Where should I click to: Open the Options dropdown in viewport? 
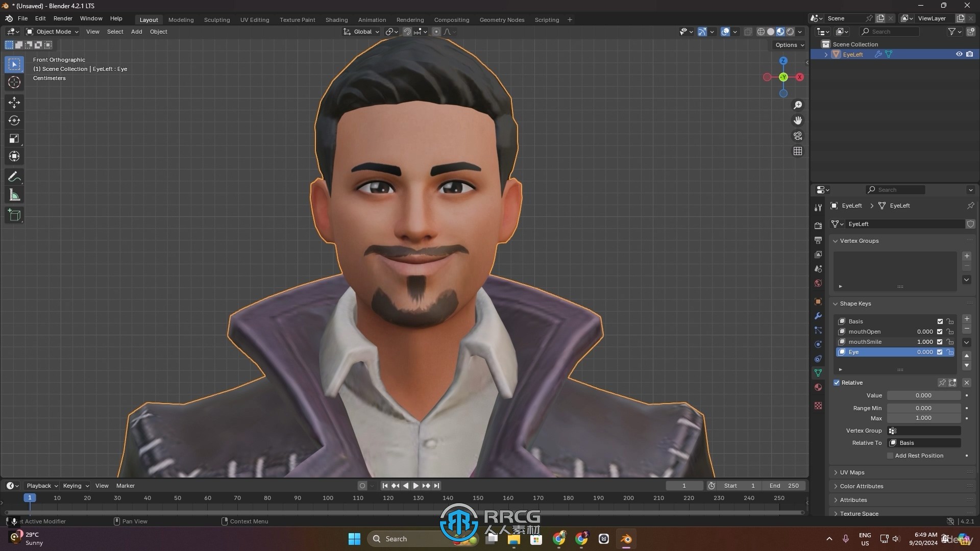790,45
